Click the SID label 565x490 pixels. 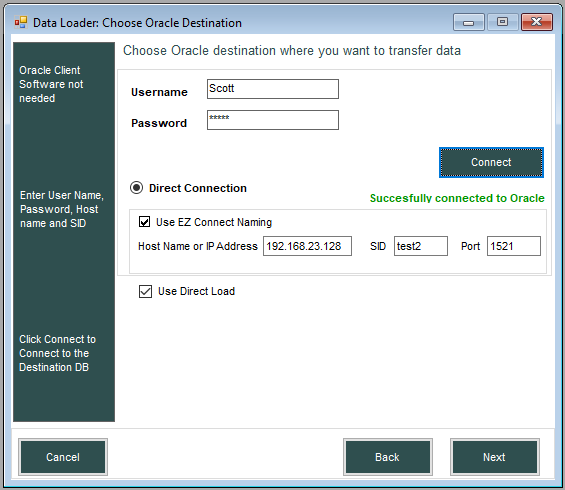tap(378, 246)
